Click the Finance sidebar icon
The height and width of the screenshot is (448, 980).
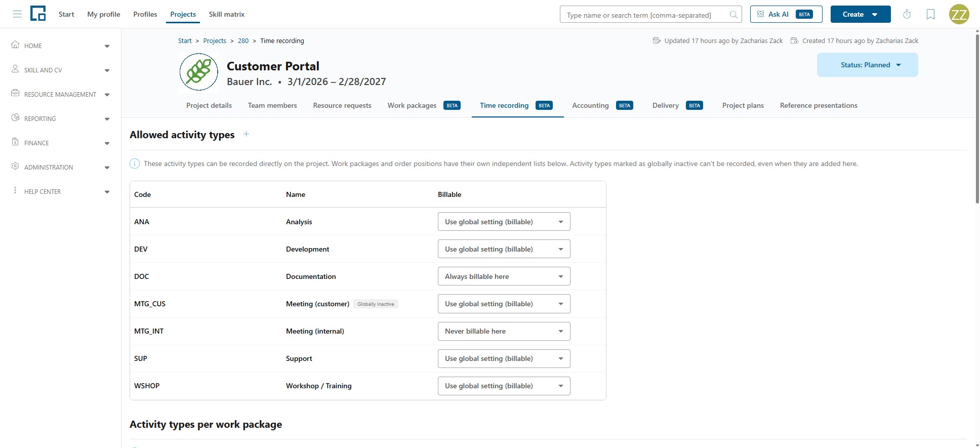coord(15,142)
